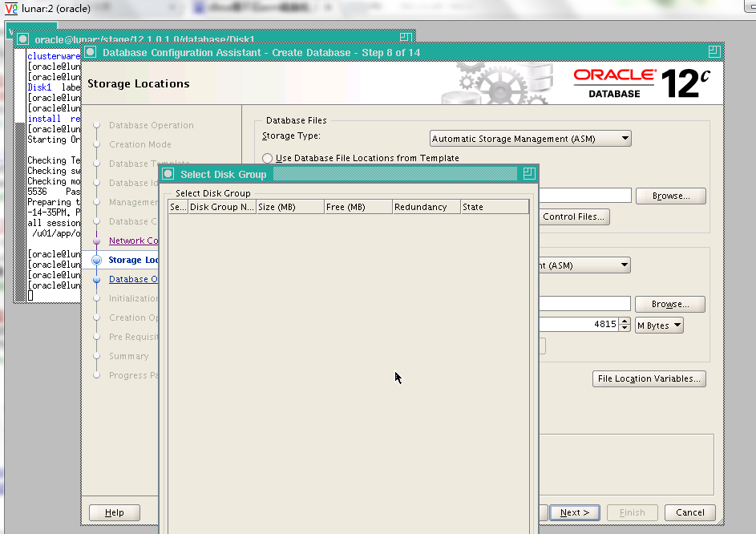Open the M Bytes unit dropdown
Screen dimensions: 756x534
[x=659, y=325]
